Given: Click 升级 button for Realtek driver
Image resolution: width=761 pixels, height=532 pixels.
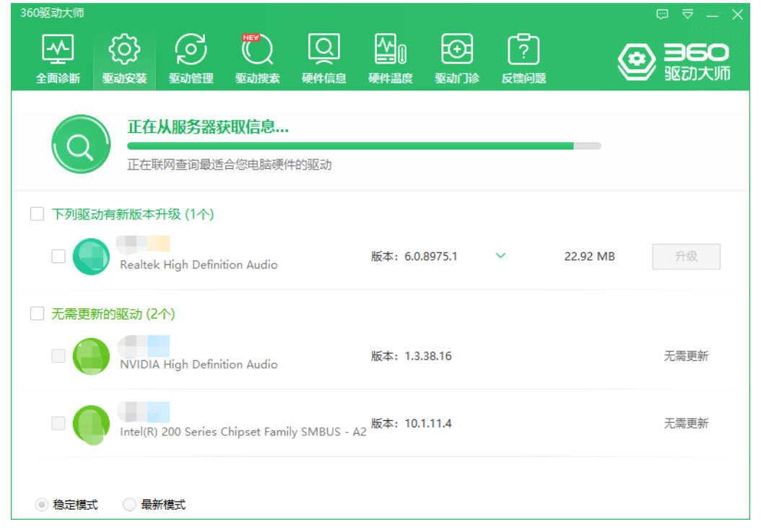Looking at the screenshot, I should 686,256.
